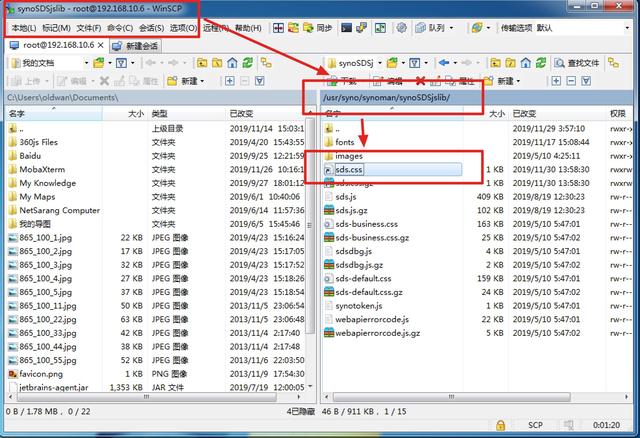Go to remote parent directory icon

tap(496, 63)
